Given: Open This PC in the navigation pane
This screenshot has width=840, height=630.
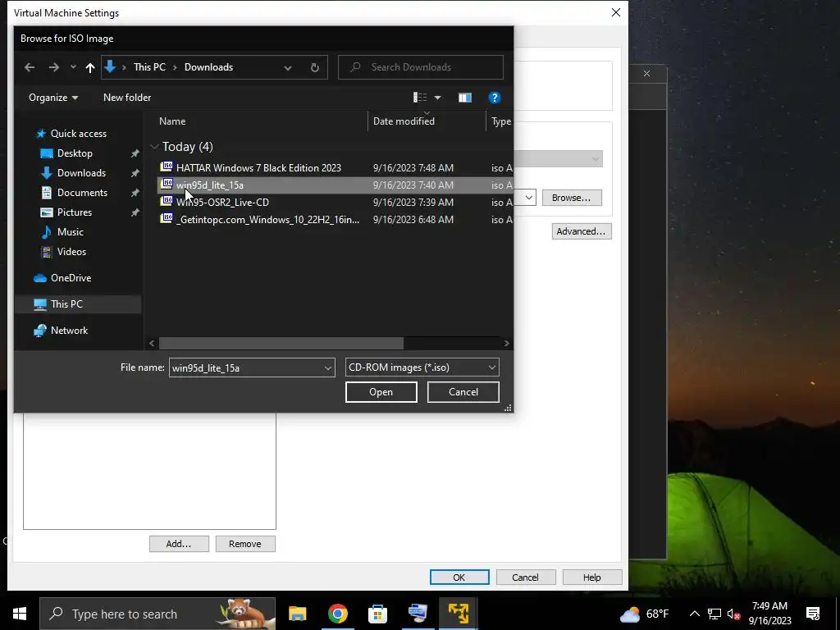Looking at the screenshot, I should coord(66,304).
